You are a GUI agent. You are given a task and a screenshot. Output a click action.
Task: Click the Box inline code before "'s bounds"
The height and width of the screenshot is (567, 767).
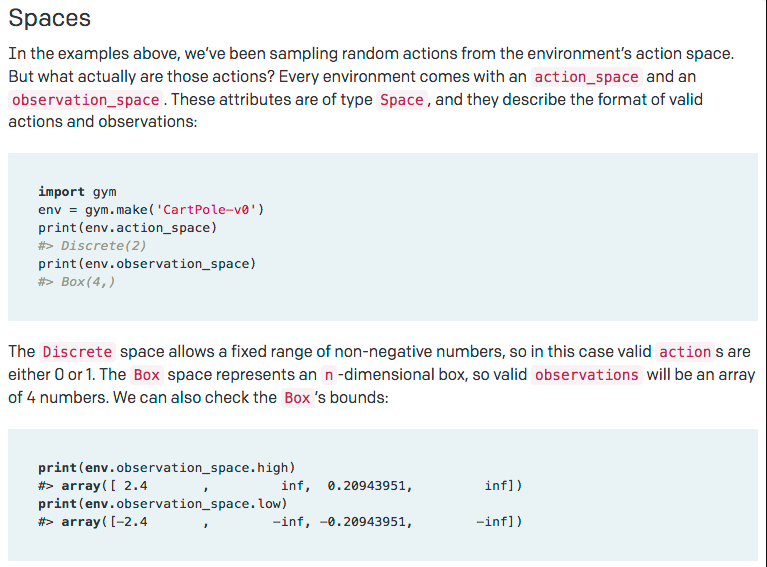pos(297,398)
